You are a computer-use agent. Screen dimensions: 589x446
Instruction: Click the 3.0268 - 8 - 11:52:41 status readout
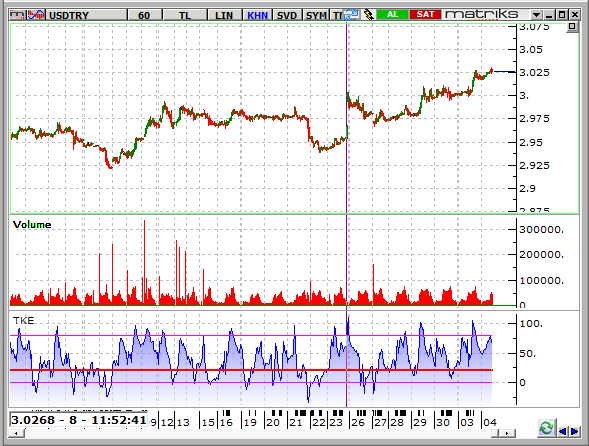point(78,420)
